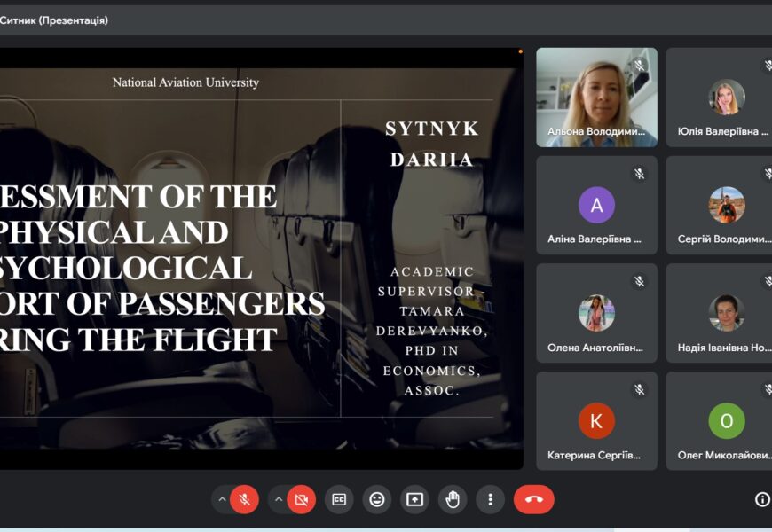Image resolution: width=772 pixels, height=532 pixels.
Task: Toggle the muted microphone button
Action: click(244, 500)
